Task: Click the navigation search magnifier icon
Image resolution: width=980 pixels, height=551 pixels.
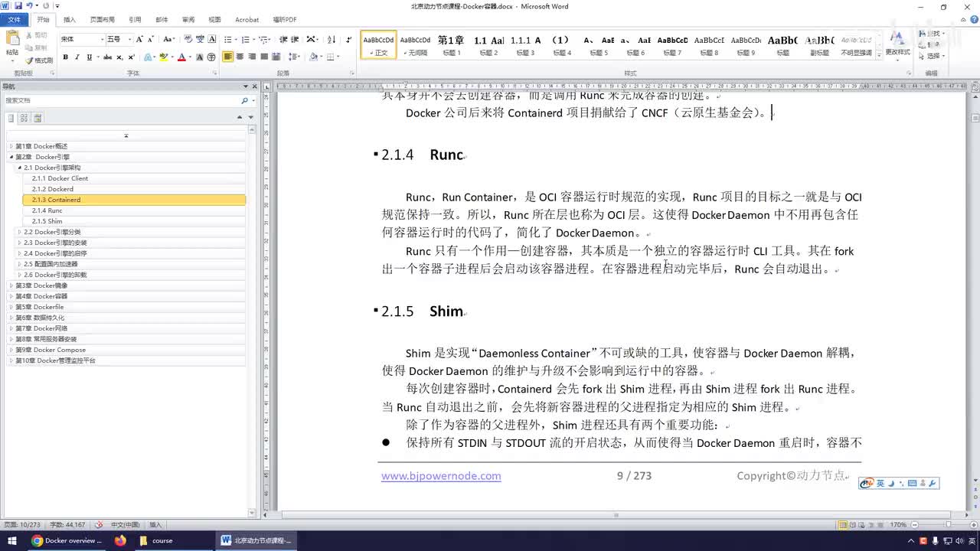Action: pyautogui.click(x=245, y=100)
